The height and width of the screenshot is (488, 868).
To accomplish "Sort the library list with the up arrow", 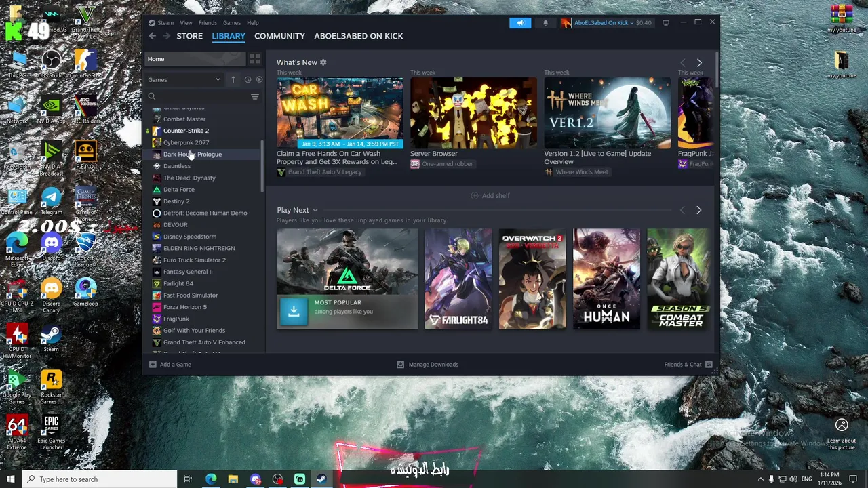I will tap(233, 79).
